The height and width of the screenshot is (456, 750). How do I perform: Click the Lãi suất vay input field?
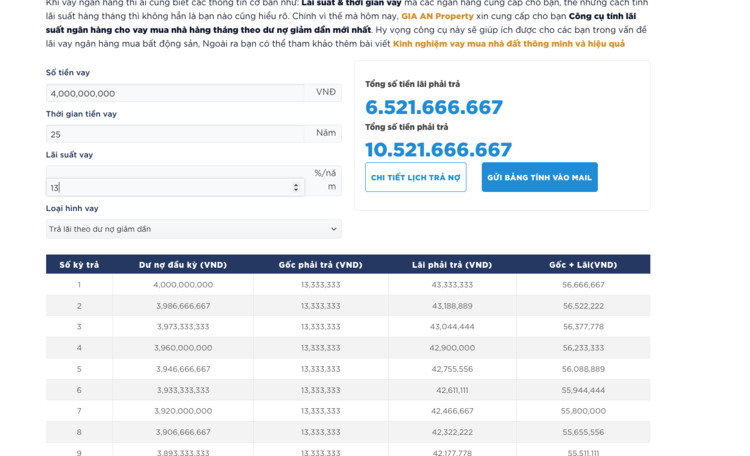pyautogui.click(x=175, y=188)
